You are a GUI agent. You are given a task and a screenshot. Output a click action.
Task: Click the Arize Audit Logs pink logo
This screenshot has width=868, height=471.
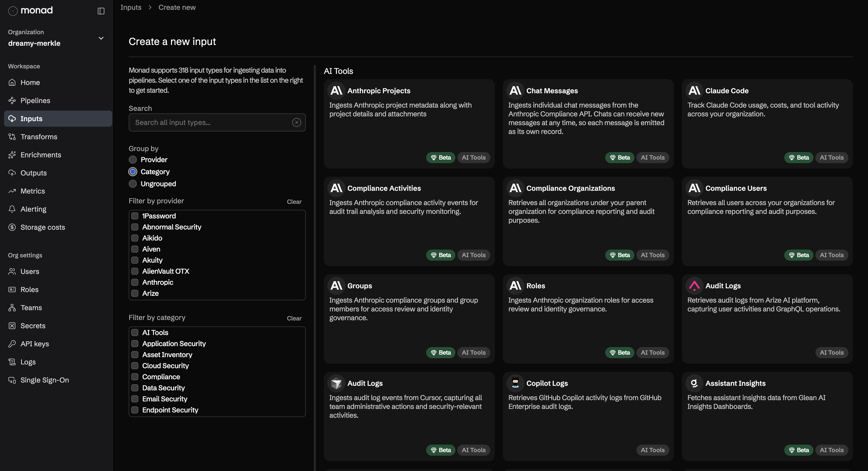[694, 286]
